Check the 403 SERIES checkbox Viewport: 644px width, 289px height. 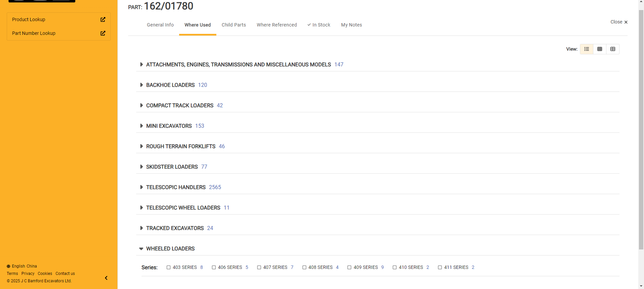pos(169,267)
